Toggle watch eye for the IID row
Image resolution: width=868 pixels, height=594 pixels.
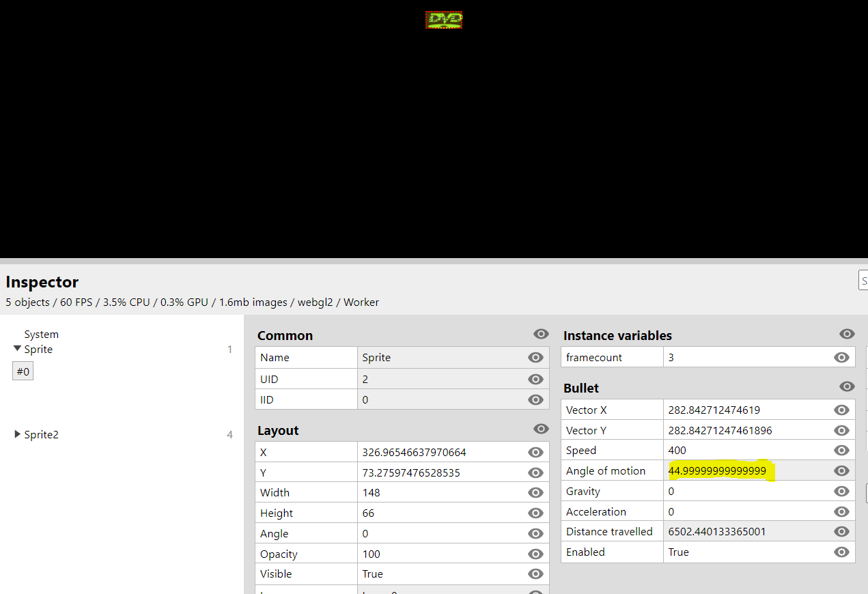coord(535,399)
